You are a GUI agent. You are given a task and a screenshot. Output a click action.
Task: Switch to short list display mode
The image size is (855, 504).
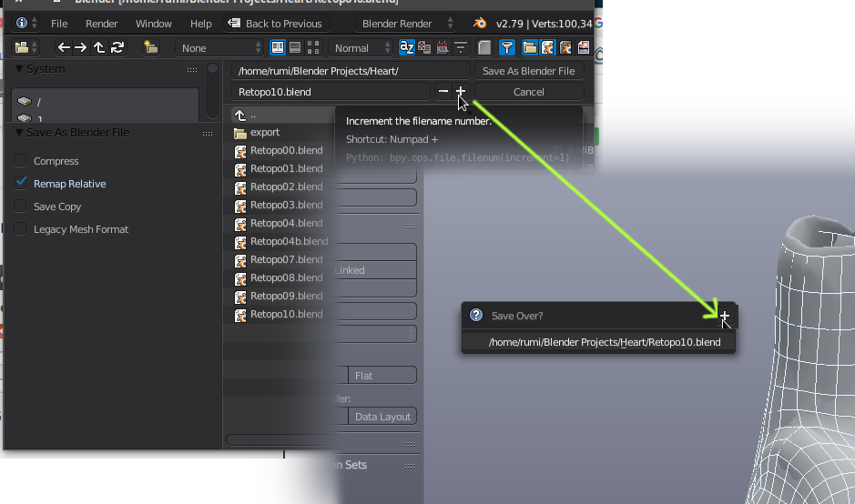point(278,47)
